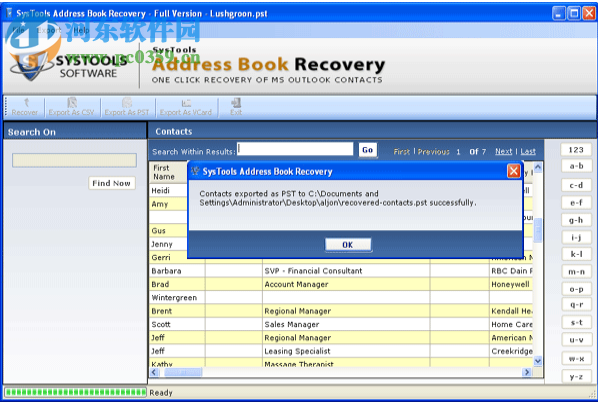Select the Gus contact row
Image resolution: width=598 pixels, height=402 pixels.
pyautogui.click(x=169, y=231)
